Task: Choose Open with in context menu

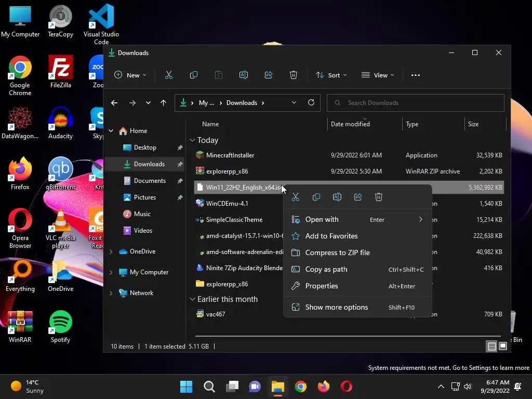Action: [x=357, y=220]
